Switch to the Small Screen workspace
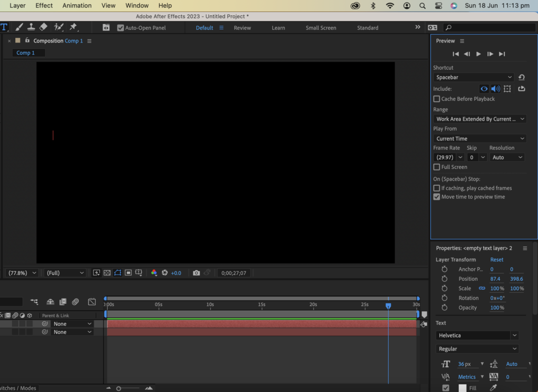The width and height of the screenshot is (538, 392). pos(321,28)
